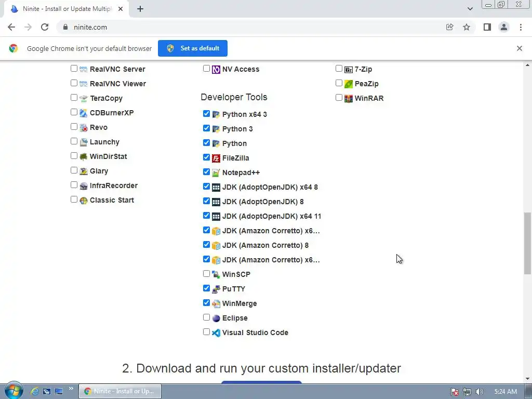Click the Set as default button
The image size is (532, 399).
(x=193, y=48)
